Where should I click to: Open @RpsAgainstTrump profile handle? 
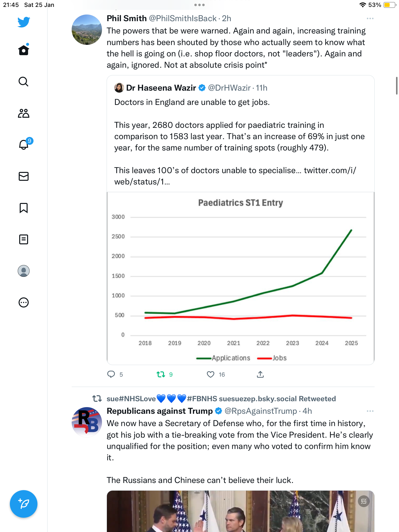point(261,411)
